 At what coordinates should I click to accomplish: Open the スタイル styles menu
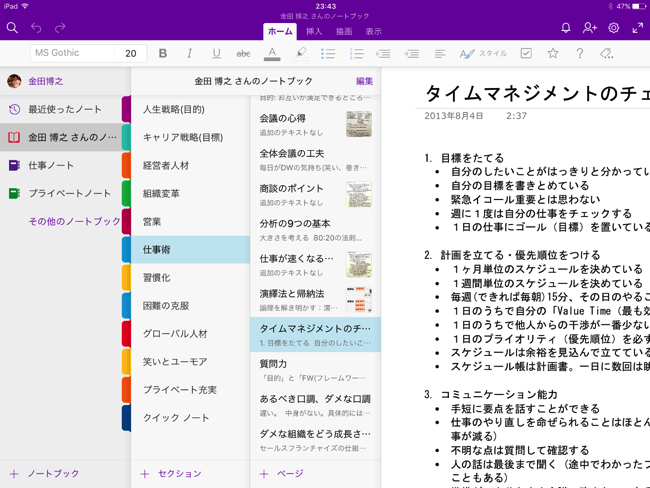coord(483,54)
